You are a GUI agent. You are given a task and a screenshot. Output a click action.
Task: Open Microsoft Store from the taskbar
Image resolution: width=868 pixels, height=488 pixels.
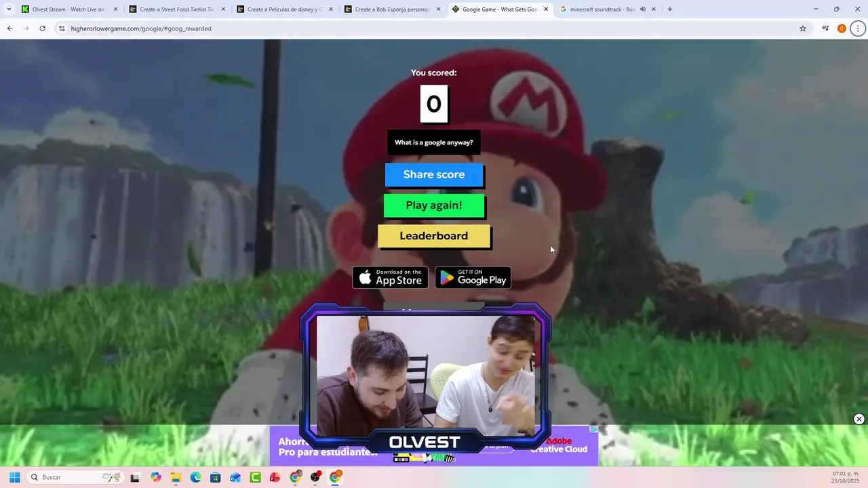click(215, 477)
